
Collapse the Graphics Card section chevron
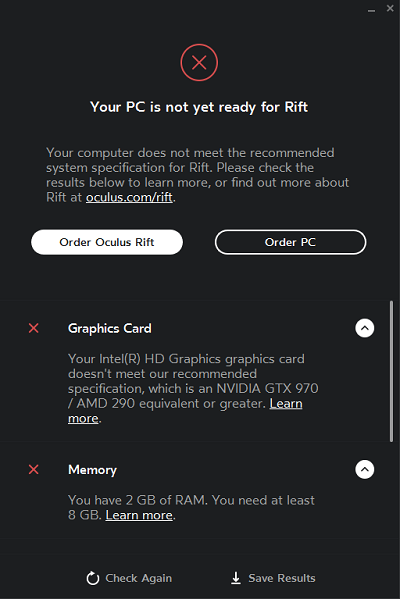[365, 328]
